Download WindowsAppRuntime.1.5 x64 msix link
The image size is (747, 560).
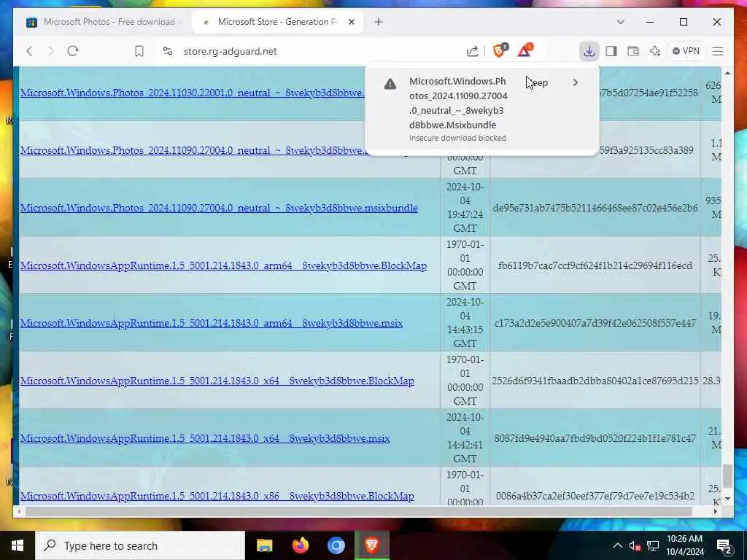(x=205, y=438)
